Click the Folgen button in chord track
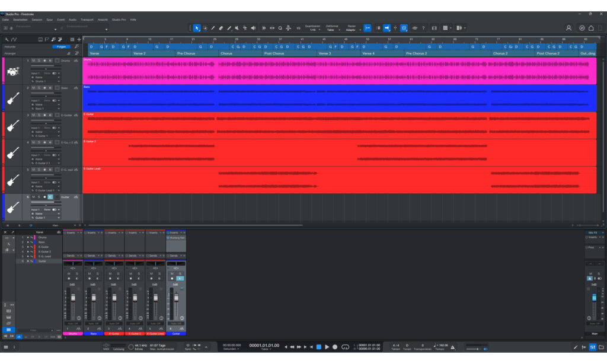607x364 pixels. tap(61, 46)
